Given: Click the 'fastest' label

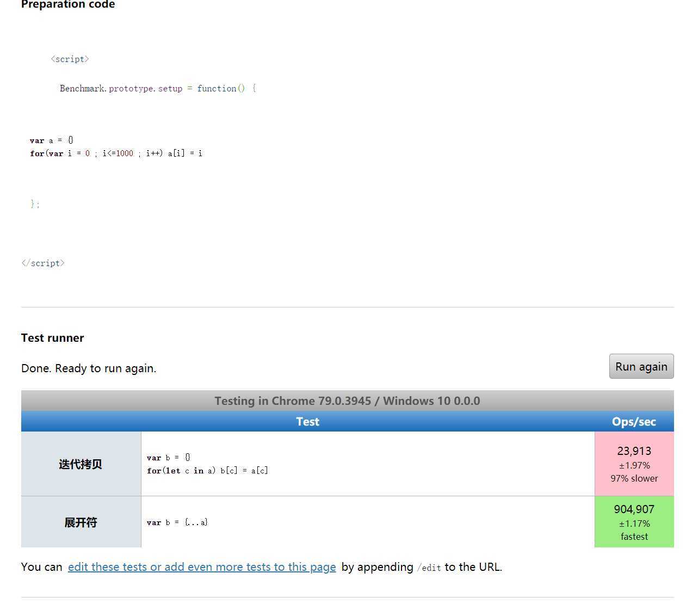Looking at the screenshot, I should [x=634, y=537].
